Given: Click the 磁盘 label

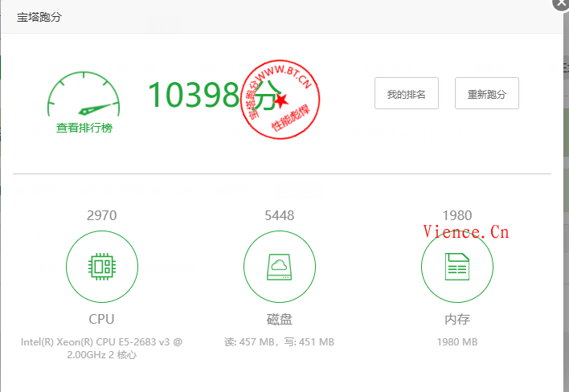Looking at the screenshot, I should pyautogui.click(x=279, y=319).
